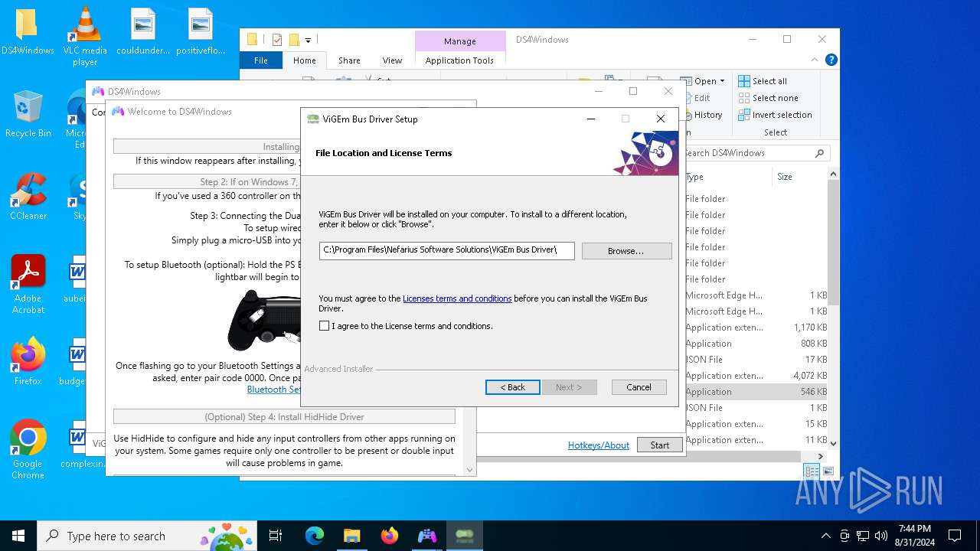Click the install location path field
The image size is (980, 551).
click(x=447, y=250)
